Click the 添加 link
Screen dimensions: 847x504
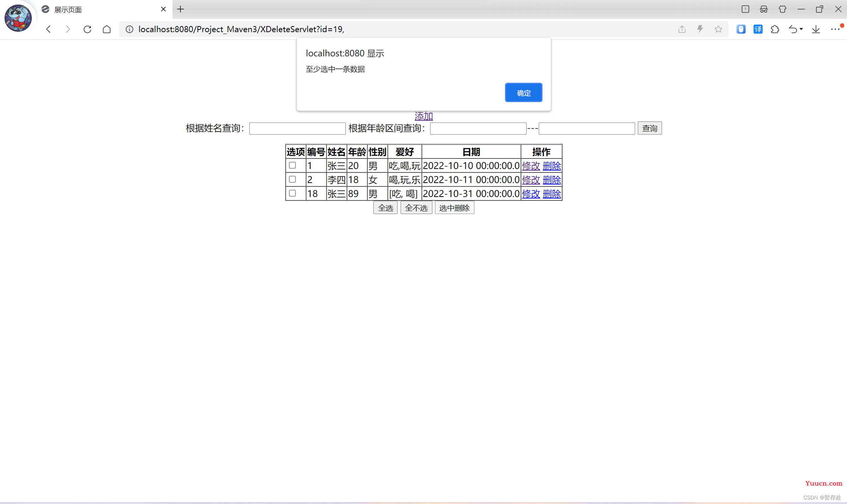pos(424,116)
